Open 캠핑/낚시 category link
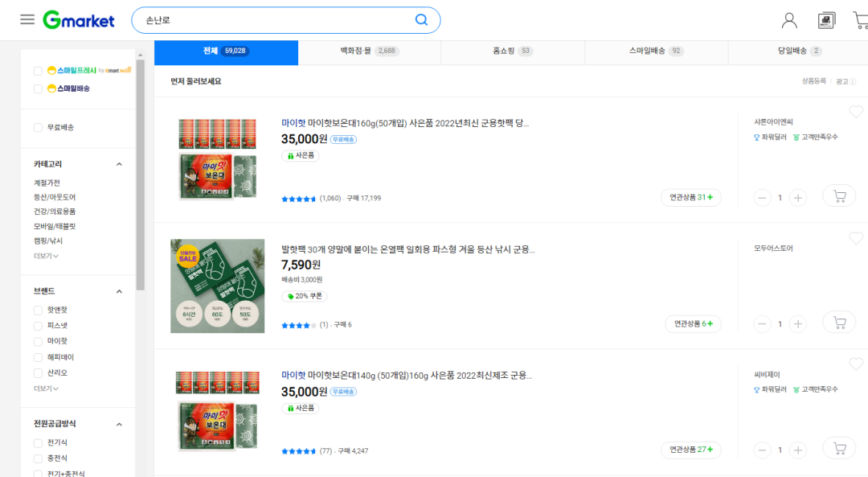 48,241
